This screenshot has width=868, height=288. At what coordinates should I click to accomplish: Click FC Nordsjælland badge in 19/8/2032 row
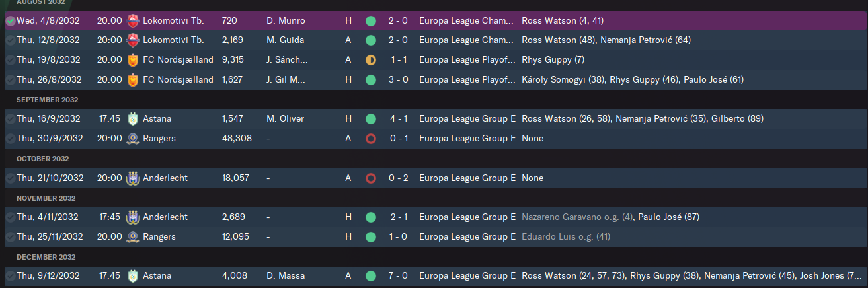click(x=134, y=60)
